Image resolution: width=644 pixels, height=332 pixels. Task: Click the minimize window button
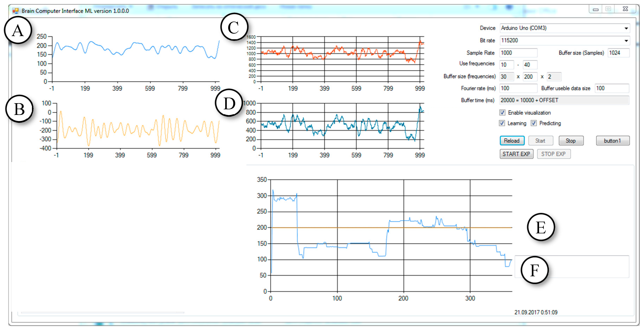(x=596, y=9)
